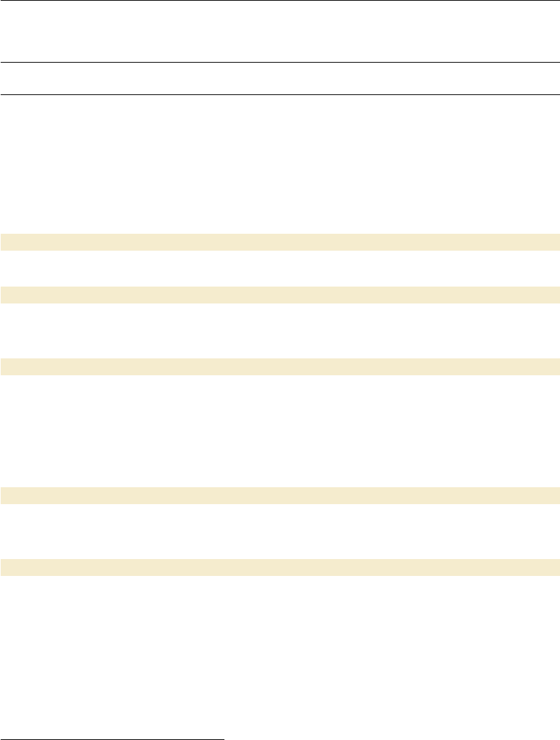Click white space between third and fourth highlighted rows
The image size is (560, 740).
280,431
